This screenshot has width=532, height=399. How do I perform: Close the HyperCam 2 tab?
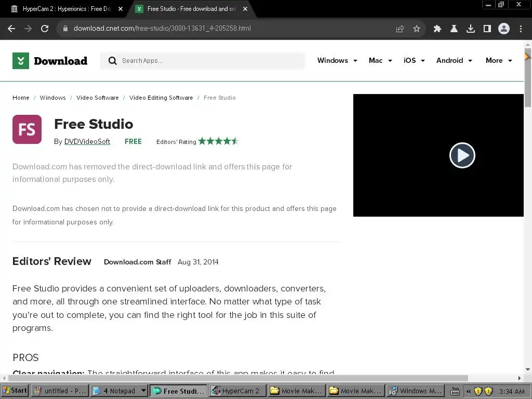pos(121,9)
